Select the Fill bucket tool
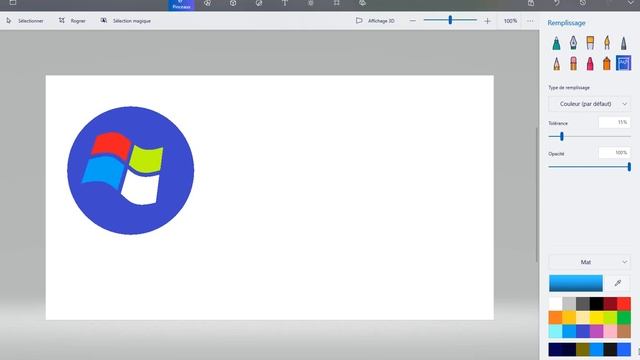This screenshot has width=640, height=360. click(x=624, y=63)
